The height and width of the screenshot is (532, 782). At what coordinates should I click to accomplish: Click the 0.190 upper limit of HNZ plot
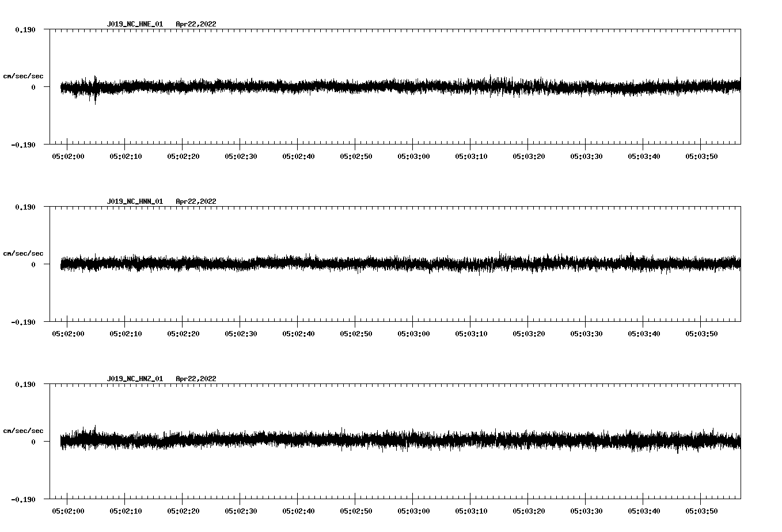pos(25,384)
